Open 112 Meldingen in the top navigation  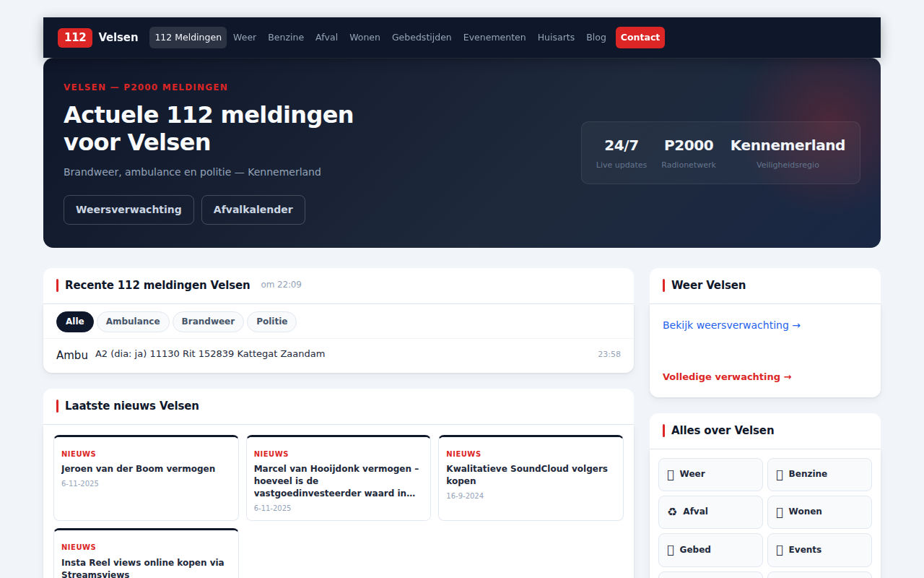(x=188, y=38)
